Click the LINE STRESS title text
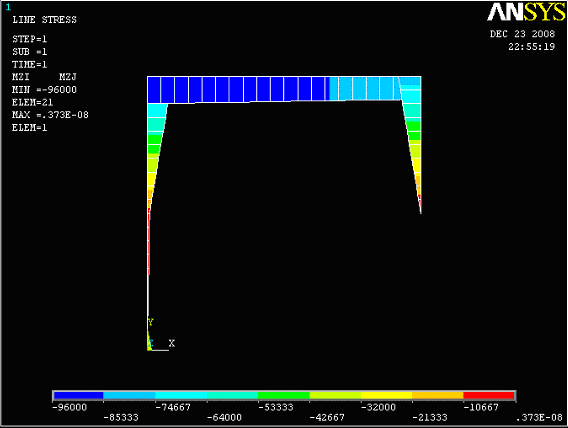This screenshot has height=428, width=568. (x=45, y=20)
